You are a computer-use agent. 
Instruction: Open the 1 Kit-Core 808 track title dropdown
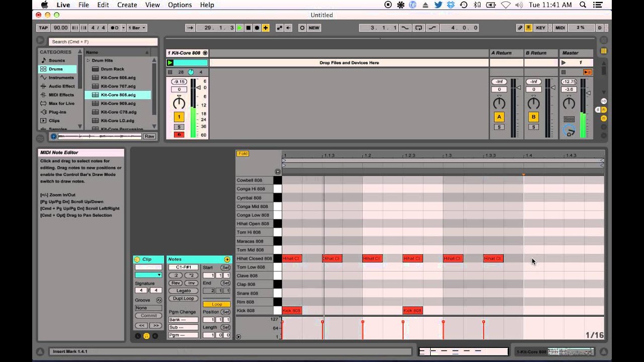tap(205, 53)
